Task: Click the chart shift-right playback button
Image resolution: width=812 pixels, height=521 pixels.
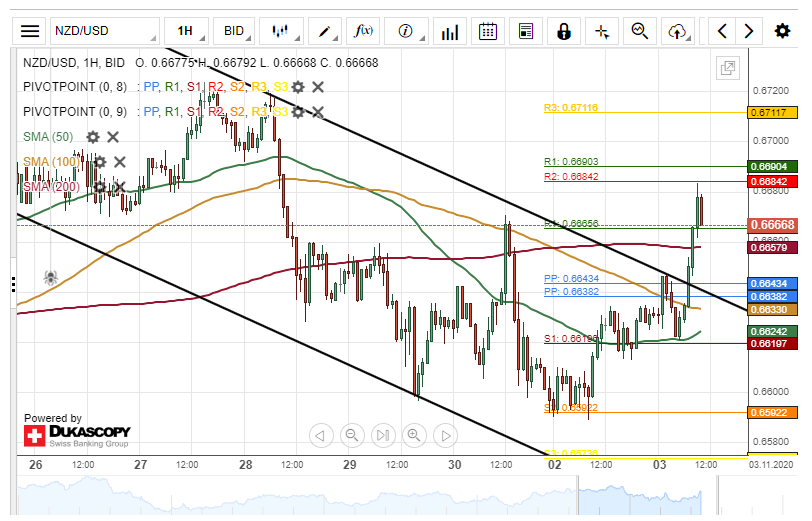Action: pos(445,436)
